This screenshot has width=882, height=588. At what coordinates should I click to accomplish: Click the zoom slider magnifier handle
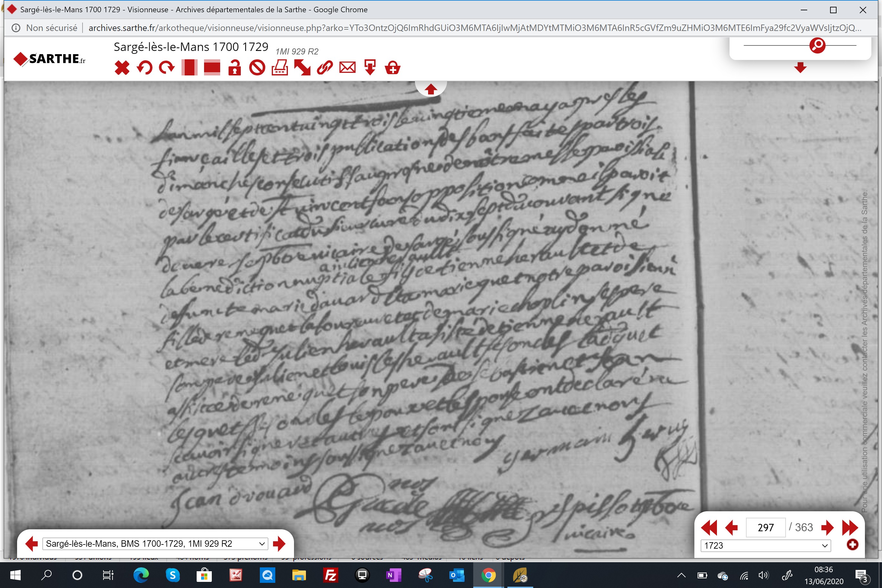[x=817, y=45]
